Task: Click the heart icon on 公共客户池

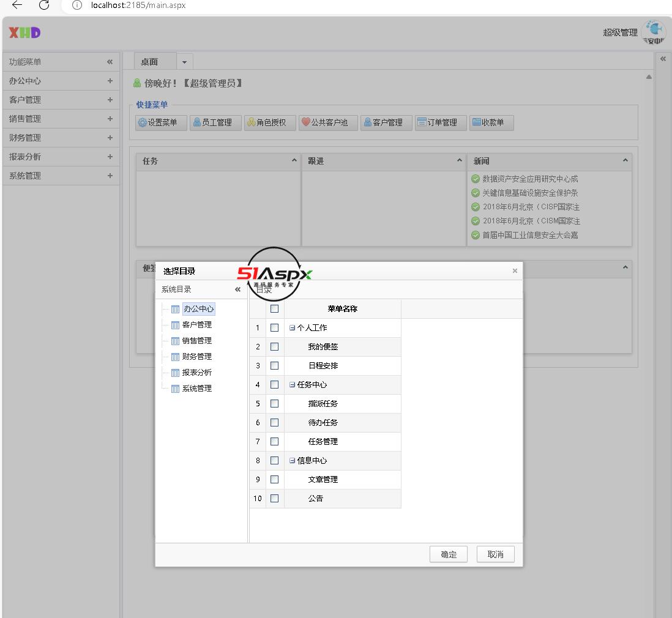Action: tap(305, 122)
